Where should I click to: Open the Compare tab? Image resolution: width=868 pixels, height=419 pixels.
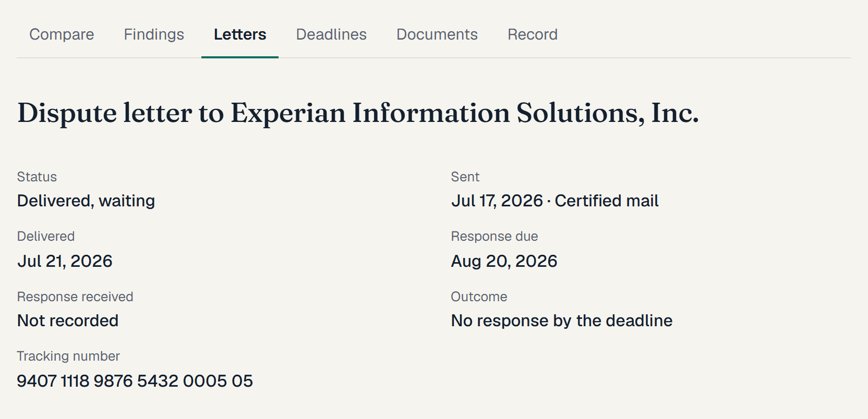click(x=62, y=34)
